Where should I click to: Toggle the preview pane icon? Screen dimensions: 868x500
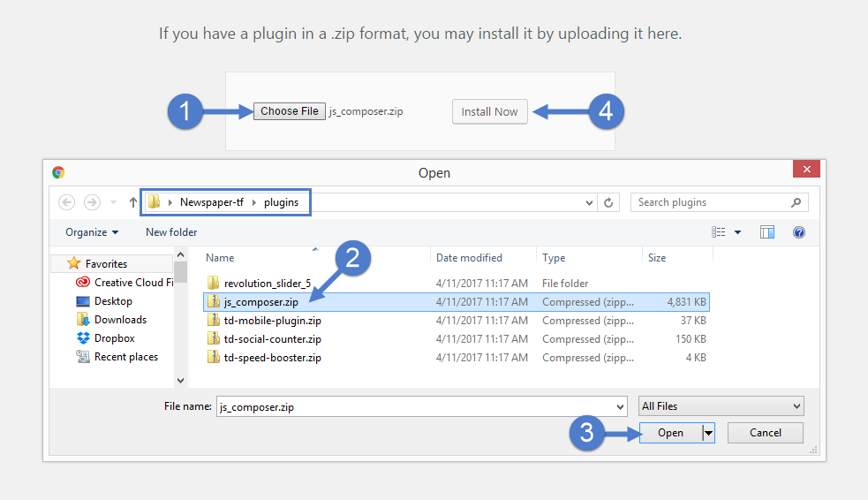(x=767, y=232)
